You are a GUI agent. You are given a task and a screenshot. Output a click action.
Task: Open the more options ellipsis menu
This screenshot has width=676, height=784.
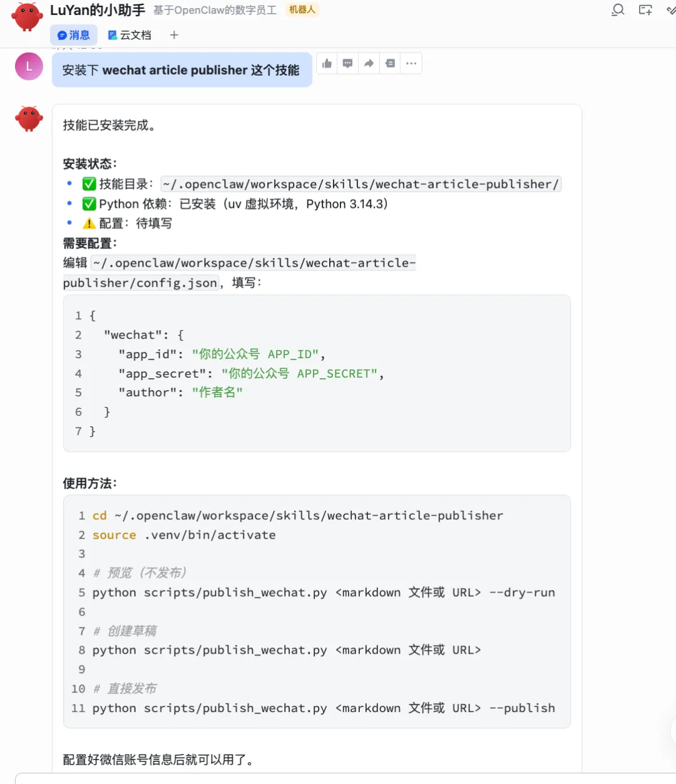click(411, 63)
